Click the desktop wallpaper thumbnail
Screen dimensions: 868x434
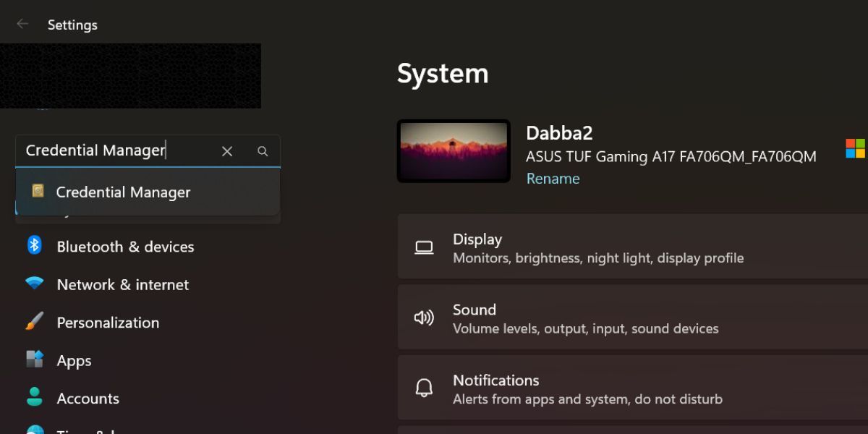[x=454, y=151]
